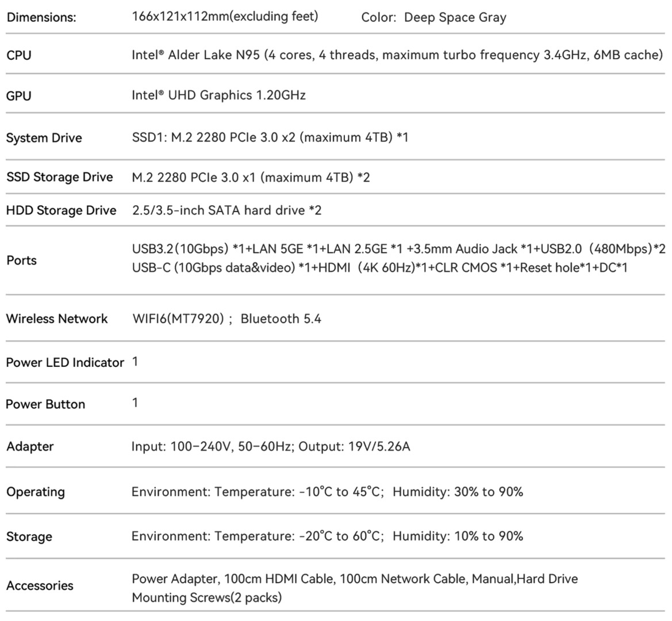Click the System Drive label
The width and height of the screenshot is (672, 621).
pos(44,138)
